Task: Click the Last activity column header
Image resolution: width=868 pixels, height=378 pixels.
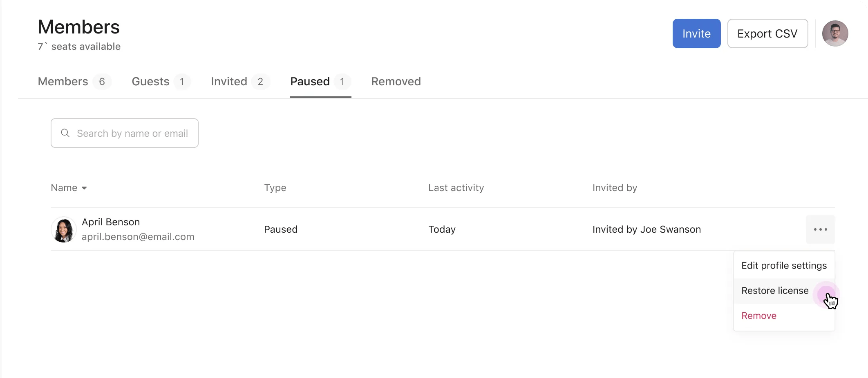Action: pyautogui.click(x=456, y=188)
